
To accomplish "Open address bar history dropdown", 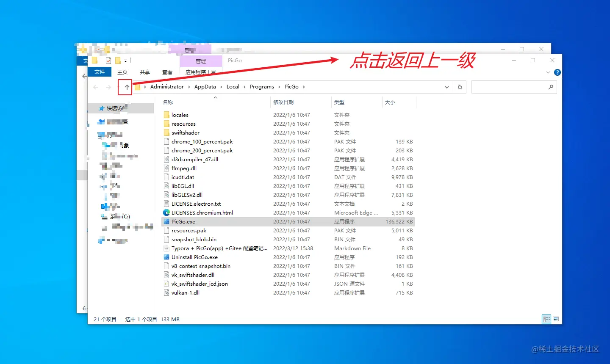I will click(446, 87).
